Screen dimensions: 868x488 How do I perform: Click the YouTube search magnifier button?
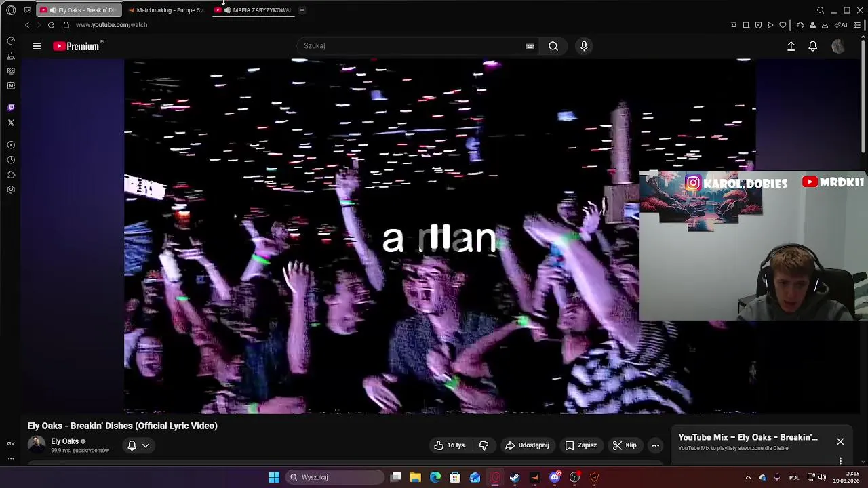click(553, 46)
